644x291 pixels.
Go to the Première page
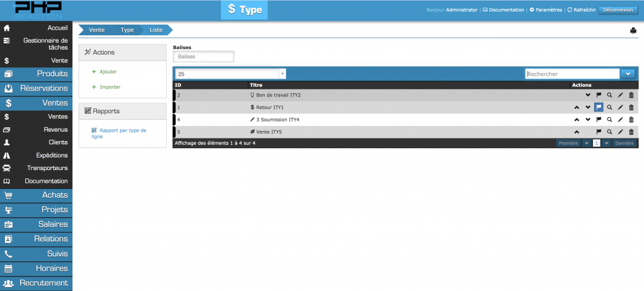tap(568, 143)
